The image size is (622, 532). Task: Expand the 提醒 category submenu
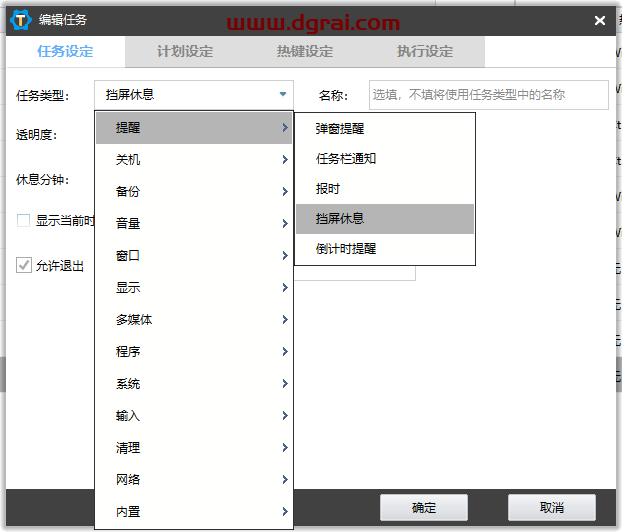(x=194, y=128)
